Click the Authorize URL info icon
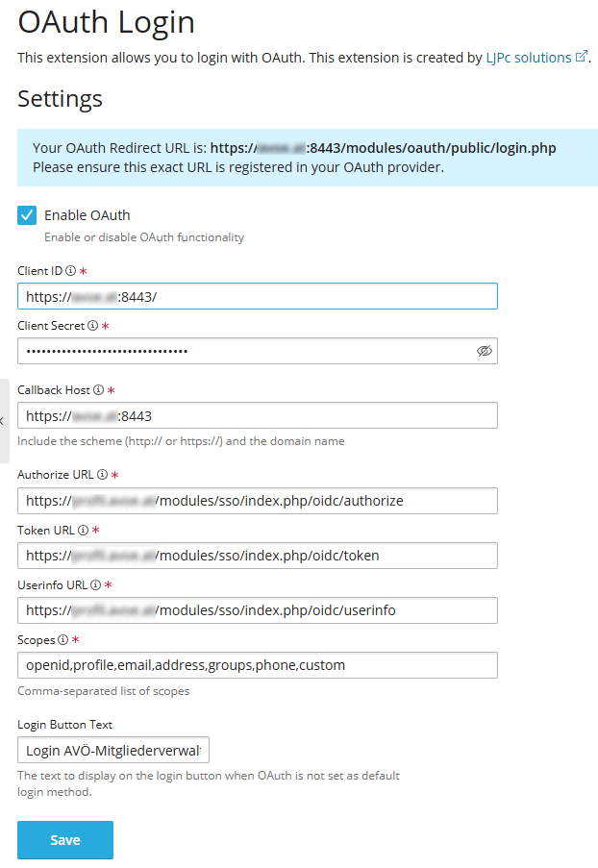This screenshot has width=598, height=868. pyautogui.click(x=103, y=475)
